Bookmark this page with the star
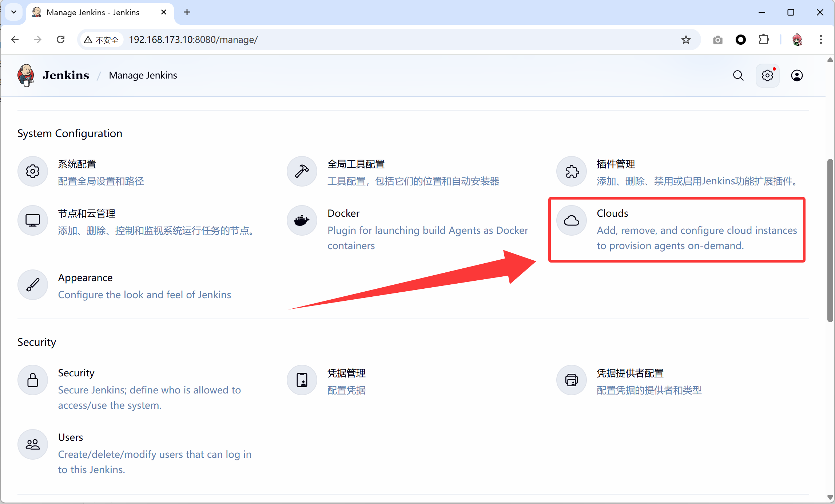 tap(686, 40)
